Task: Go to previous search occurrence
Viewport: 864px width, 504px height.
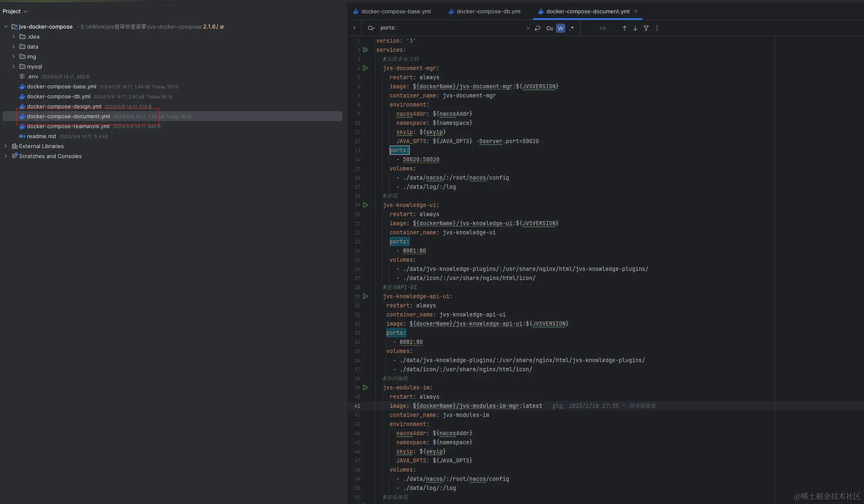Action: point(624,28)
